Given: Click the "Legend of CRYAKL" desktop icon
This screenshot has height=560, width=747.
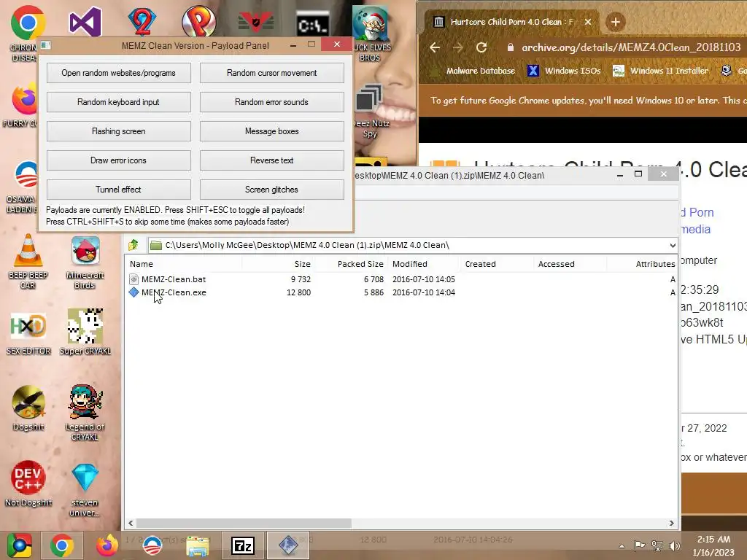Looking at the screenshot, I should point(85,412).
